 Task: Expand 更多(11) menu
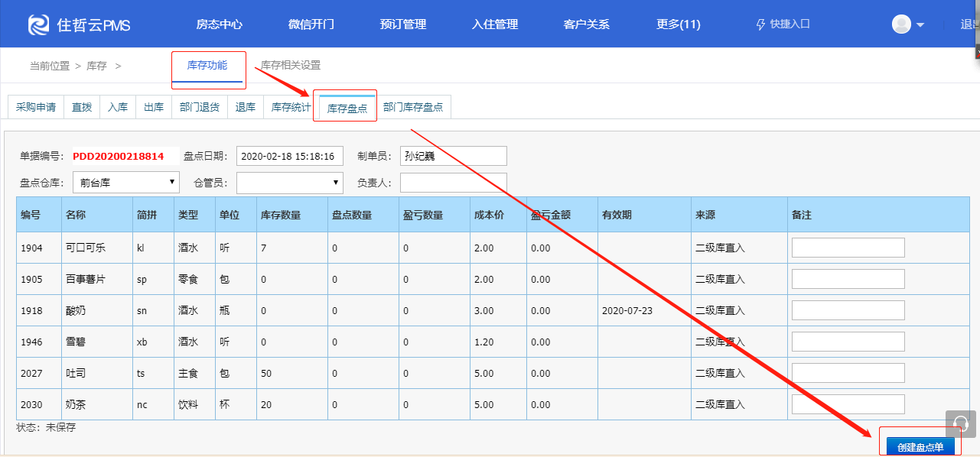[679, 24]
